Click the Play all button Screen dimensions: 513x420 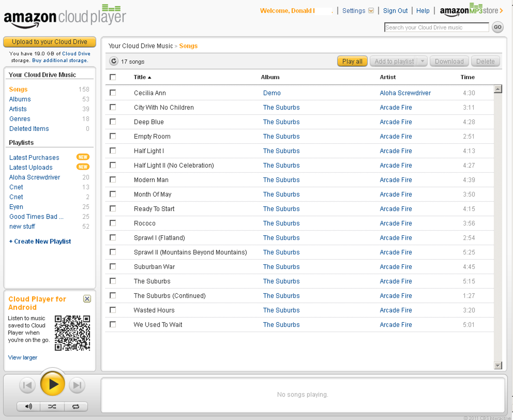pos(352,61)
